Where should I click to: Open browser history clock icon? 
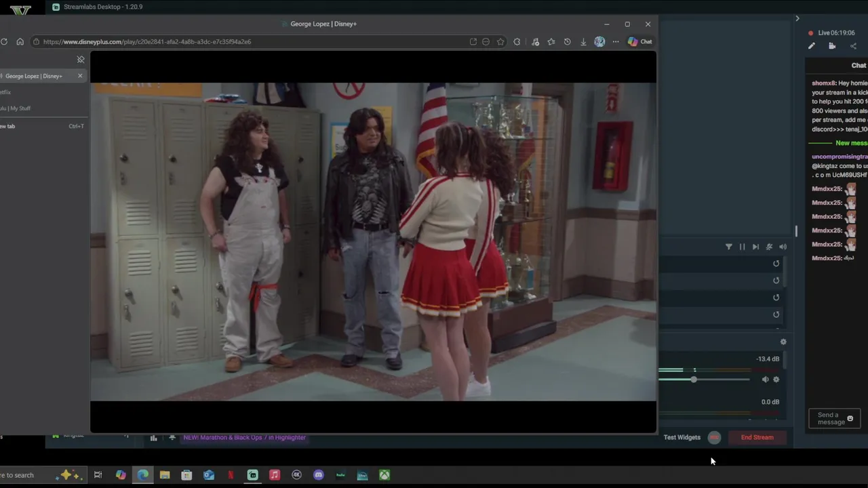pyautogui.click(x=567, y=41)
